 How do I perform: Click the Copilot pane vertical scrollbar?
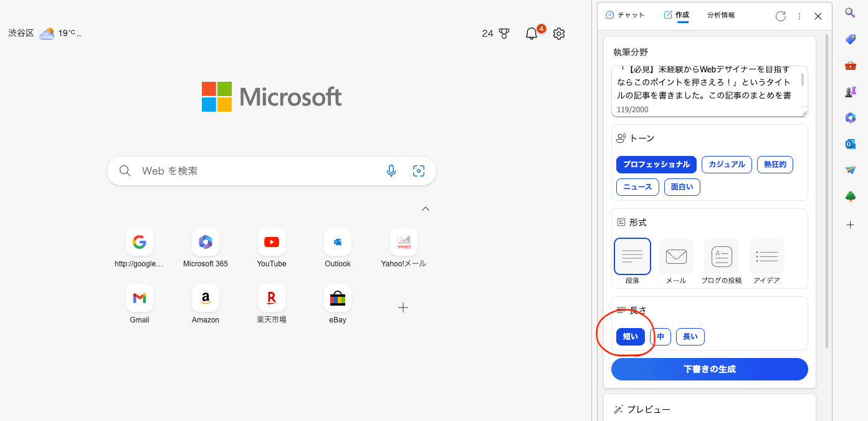pyautogui.click(x=827, y=190)
